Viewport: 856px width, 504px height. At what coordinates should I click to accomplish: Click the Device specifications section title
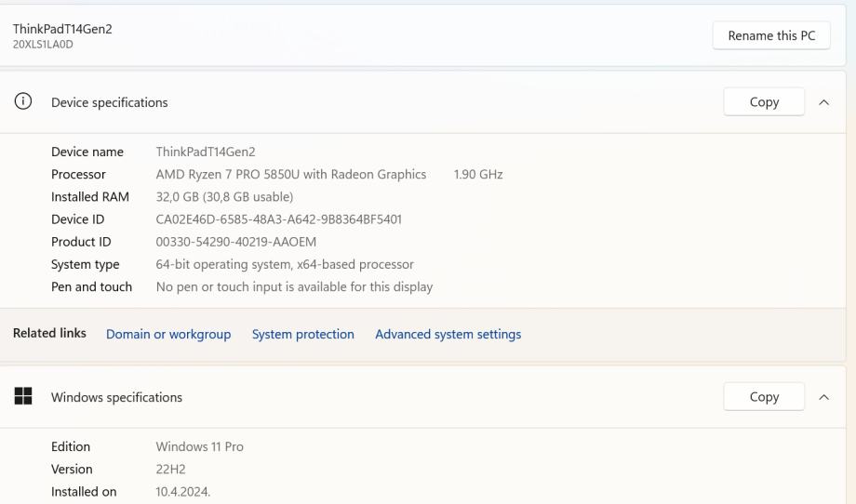109,103
